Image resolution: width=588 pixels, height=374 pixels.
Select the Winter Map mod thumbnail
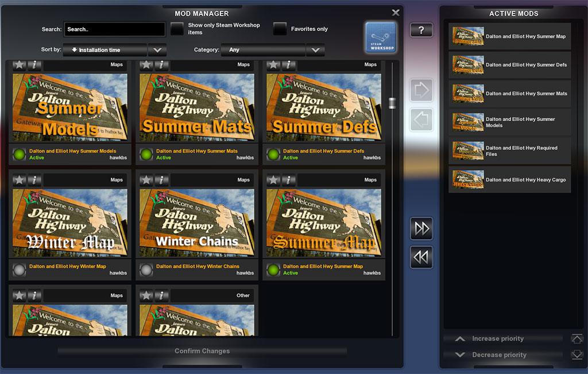pyautogui.click(x=70, y=223)
